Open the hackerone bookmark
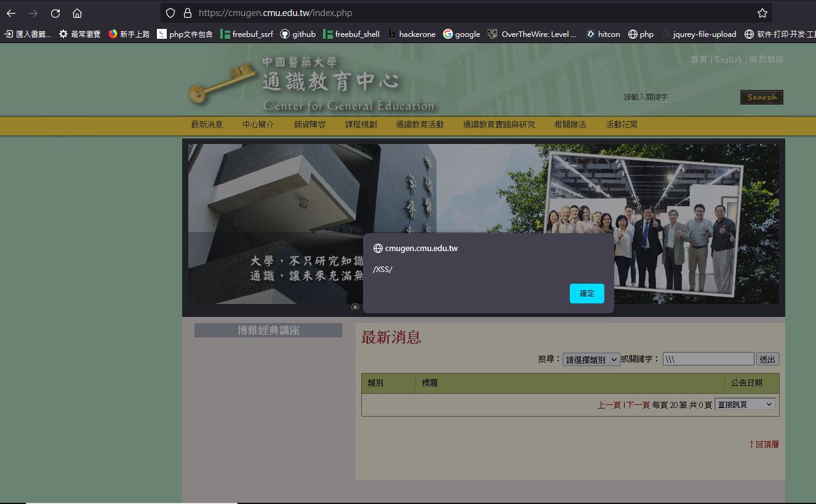 click(x=412, y=34)
